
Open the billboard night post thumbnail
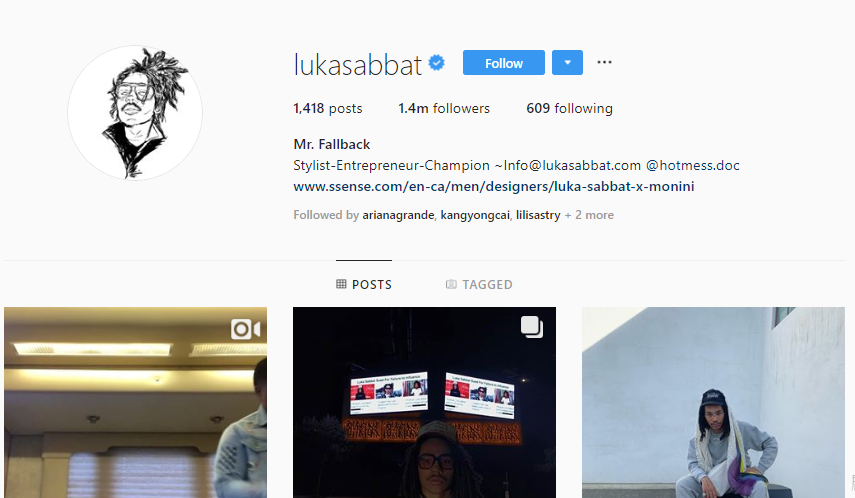click(424, 403)
